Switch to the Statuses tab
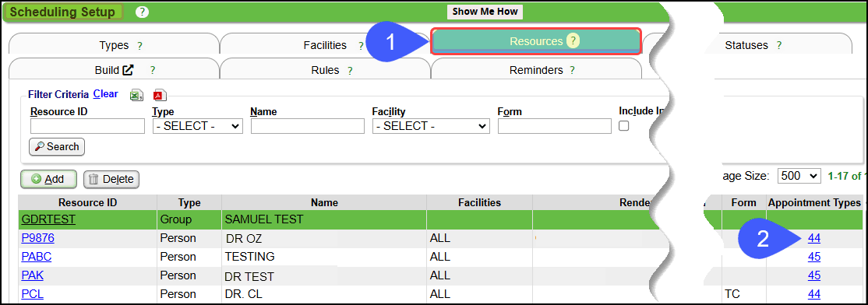868x305 pixels. [746, 45]
